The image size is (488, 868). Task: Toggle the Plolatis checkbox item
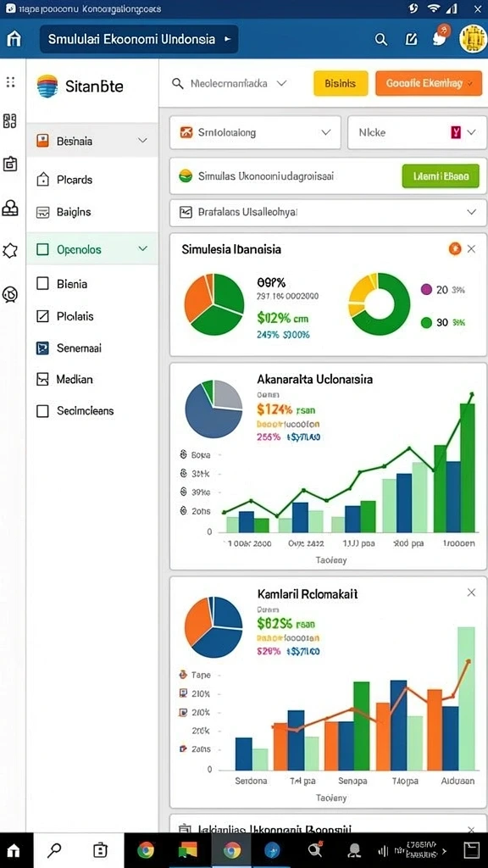point(42,316)
